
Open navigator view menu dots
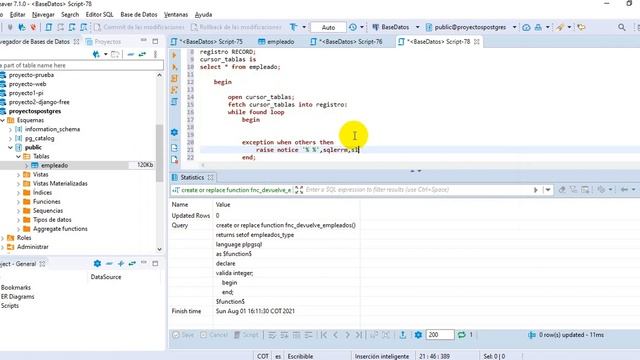coord(155,54)
